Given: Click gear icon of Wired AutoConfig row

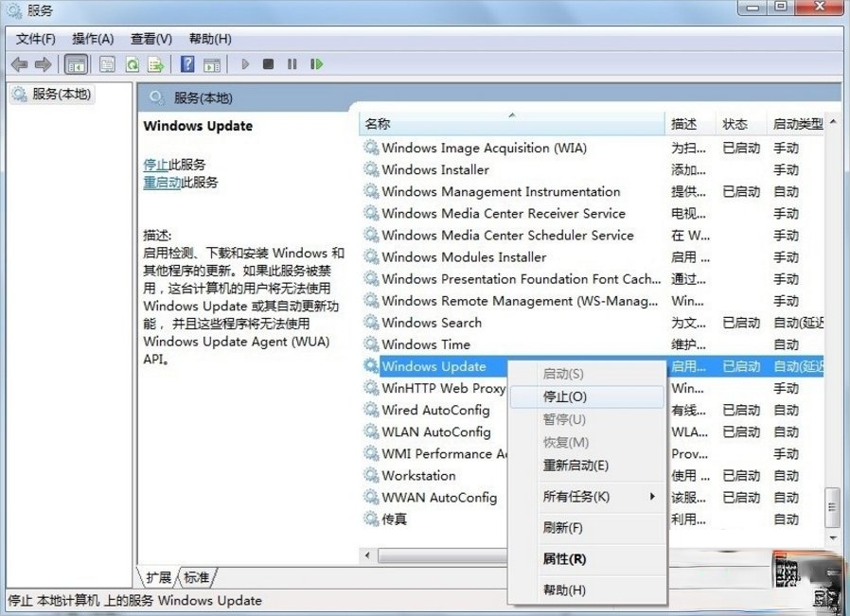Looking at the screenshot, I should [x=371, y=410].
